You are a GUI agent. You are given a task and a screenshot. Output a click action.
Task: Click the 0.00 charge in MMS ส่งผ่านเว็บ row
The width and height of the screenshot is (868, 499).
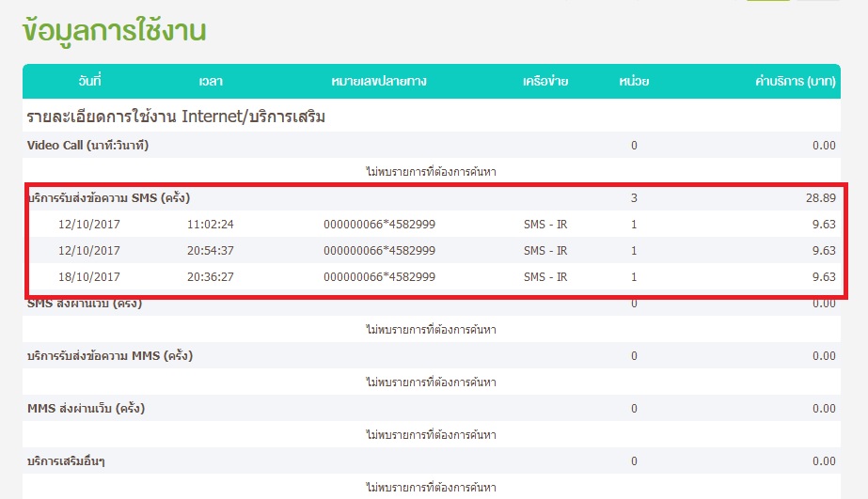click(x=824, y=408)
